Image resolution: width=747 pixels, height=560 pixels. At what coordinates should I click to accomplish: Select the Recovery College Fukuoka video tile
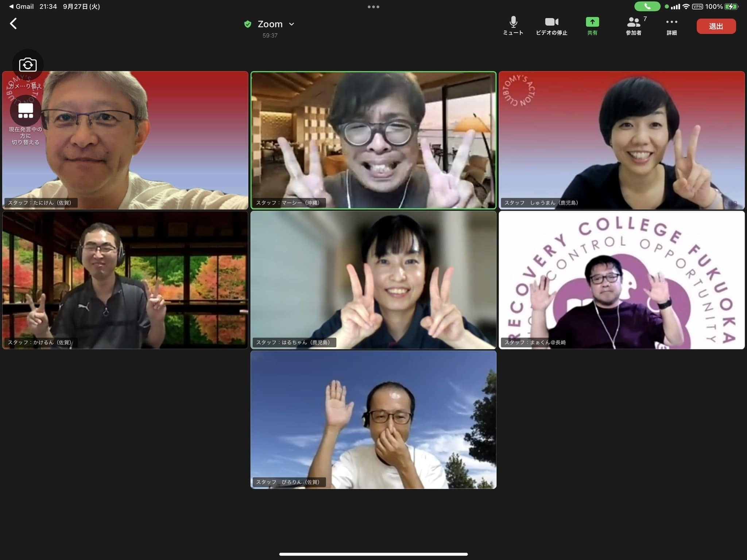[x=621, y=280]
